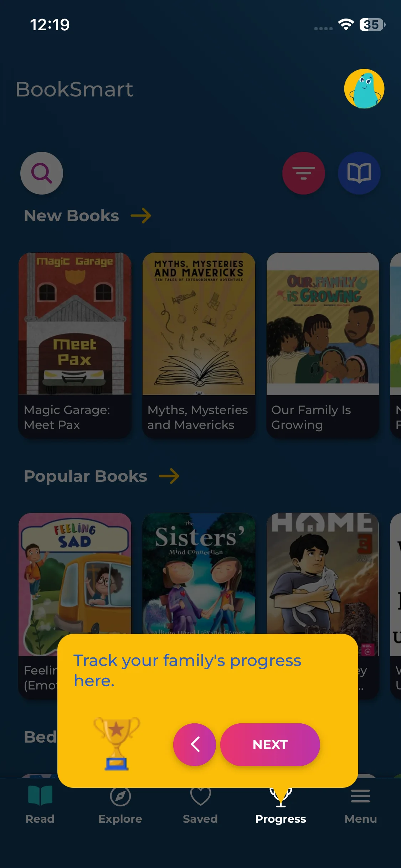The image size is (401, 868).
Task: Open The Sisters' Mind Connection book
Action: click(x=199, y=574)
